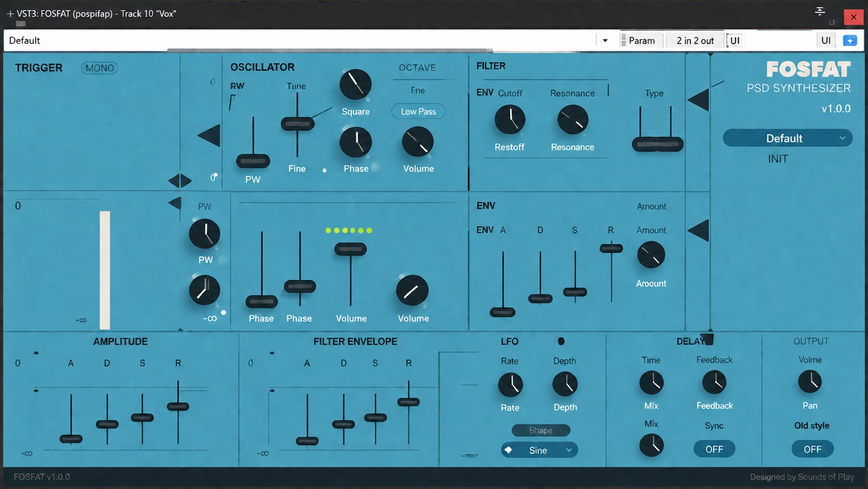Screen dimensions: 868x489
Task: Click the green step indicator dots
Action: coord(349,230)
